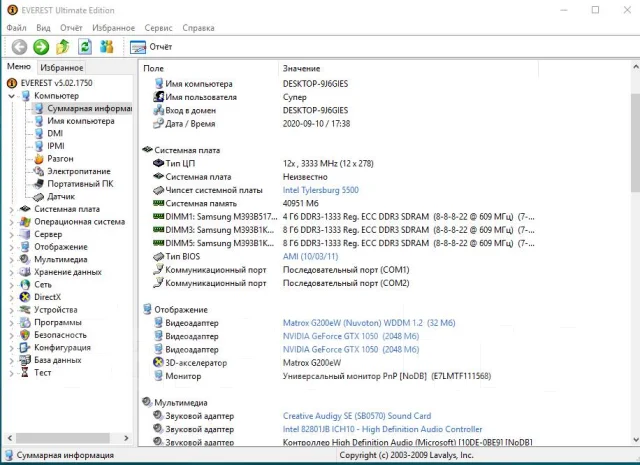The image size is (640, 465).
Task: Click the tree pane scroll right arrow
Action: click(x=126, y=438)
